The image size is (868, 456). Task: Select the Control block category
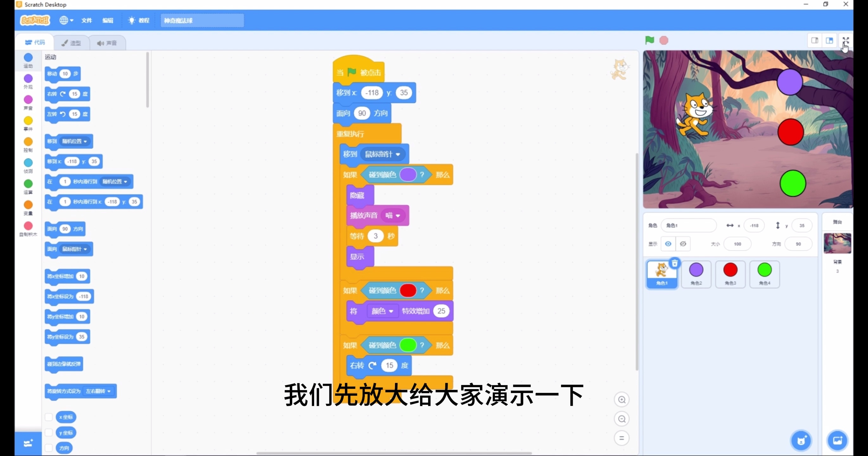click(x=28, y=145)
